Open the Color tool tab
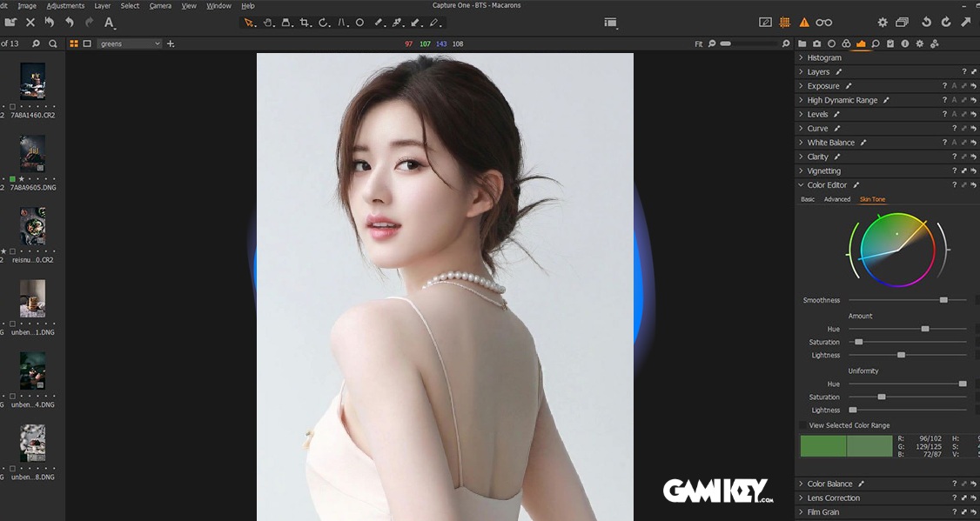The image size is (980, 521). 846,43
